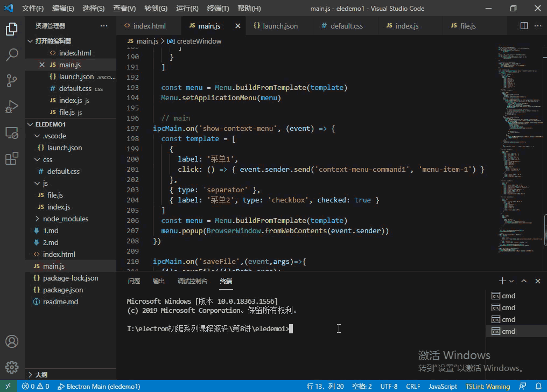
Task: Open Run and Debug view
Action: click(12, 107)
